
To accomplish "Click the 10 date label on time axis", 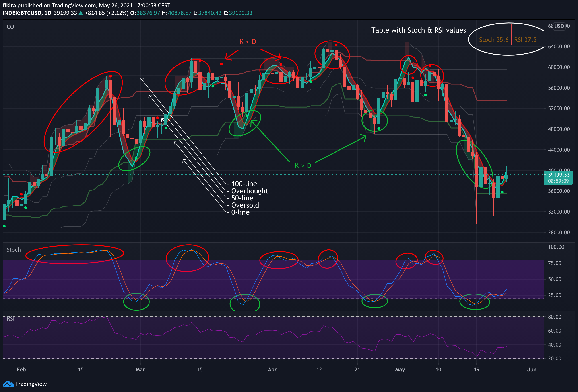I will point(438,370).
